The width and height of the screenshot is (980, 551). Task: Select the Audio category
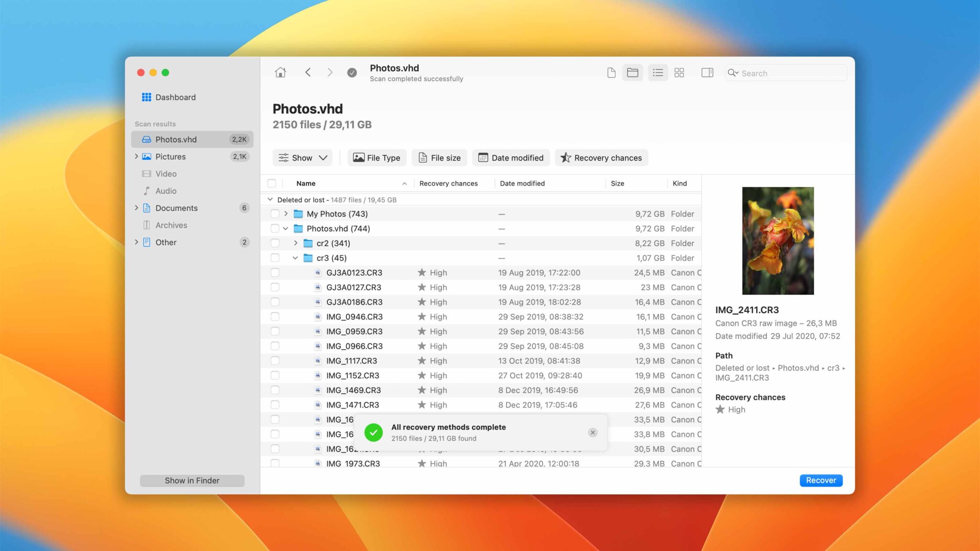pos(165,191)
